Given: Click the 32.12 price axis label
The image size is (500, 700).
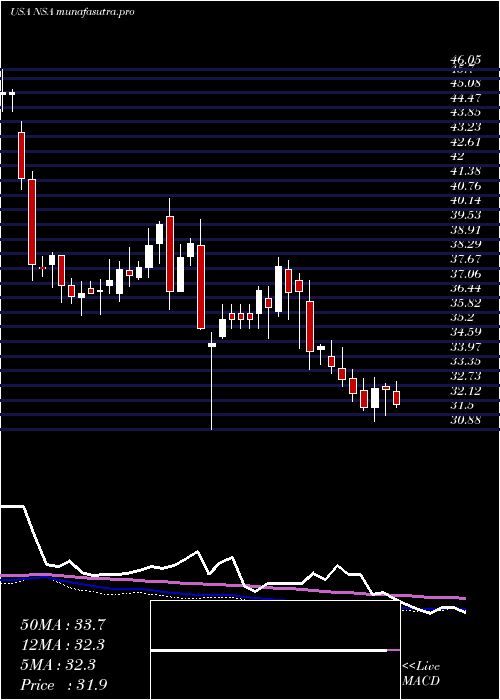Looking at the screenshot, I should tap(465, 391).
